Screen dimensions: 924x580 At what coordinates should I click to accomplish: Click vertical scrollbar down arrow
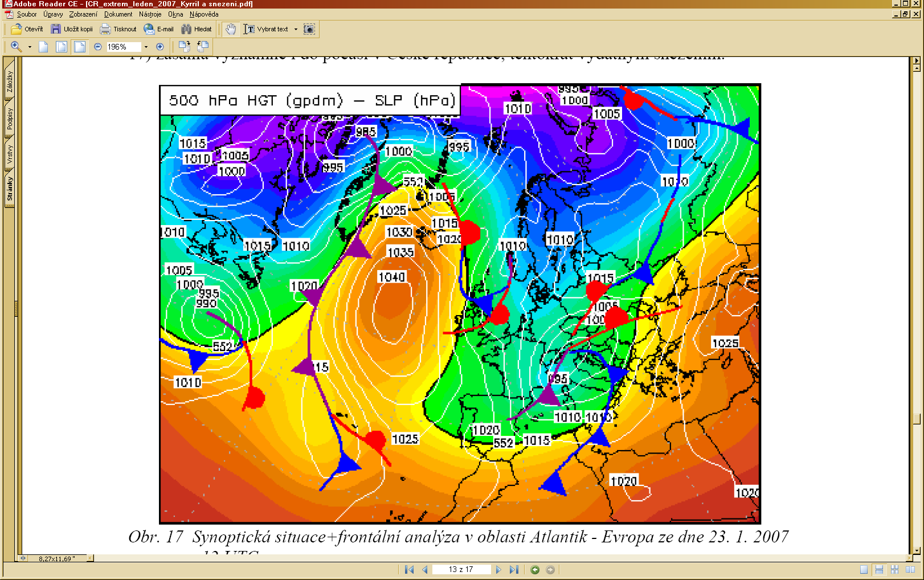coord(916,550)
